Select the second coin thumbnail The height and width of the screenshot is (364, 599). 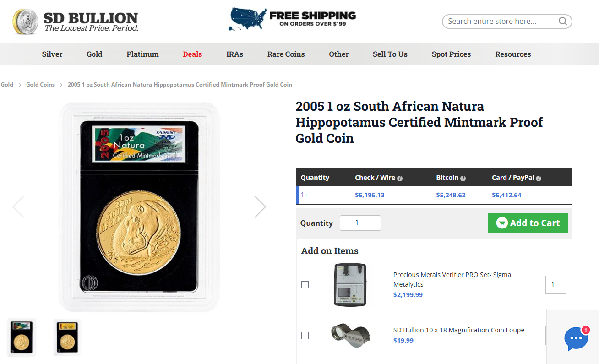point(67,337)
